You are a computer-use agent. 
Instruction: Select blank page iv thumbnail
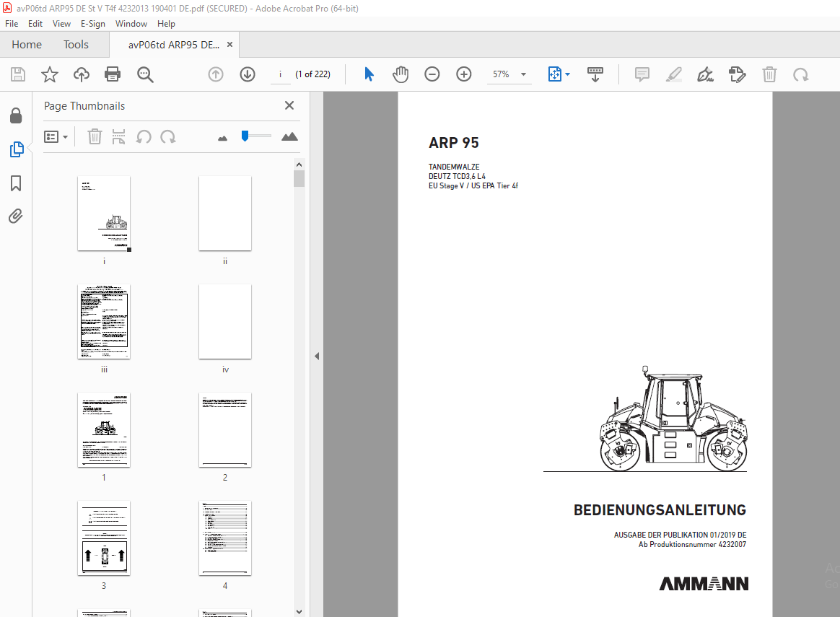click(225, 321)
